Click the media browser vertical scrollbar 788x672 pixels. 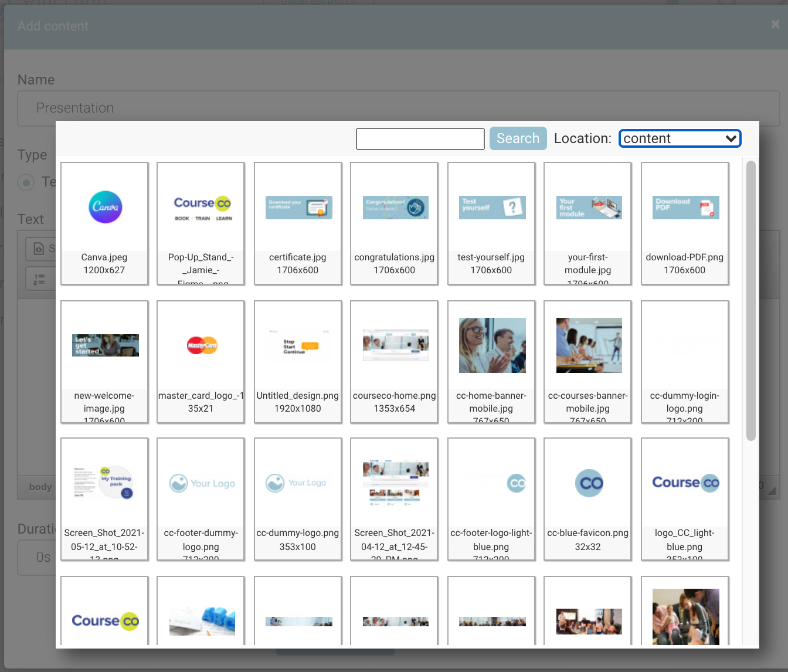point(750,300)
